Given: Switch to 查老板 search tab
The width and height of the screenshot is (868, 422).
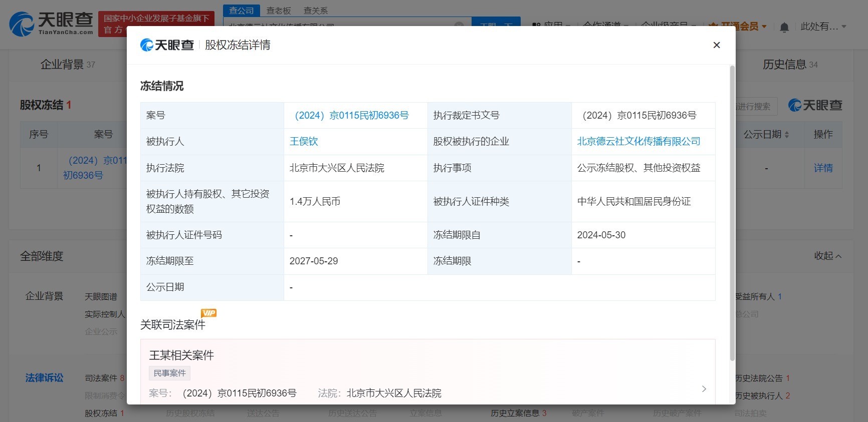Looking at the screenshot, I should coord(279,11).
